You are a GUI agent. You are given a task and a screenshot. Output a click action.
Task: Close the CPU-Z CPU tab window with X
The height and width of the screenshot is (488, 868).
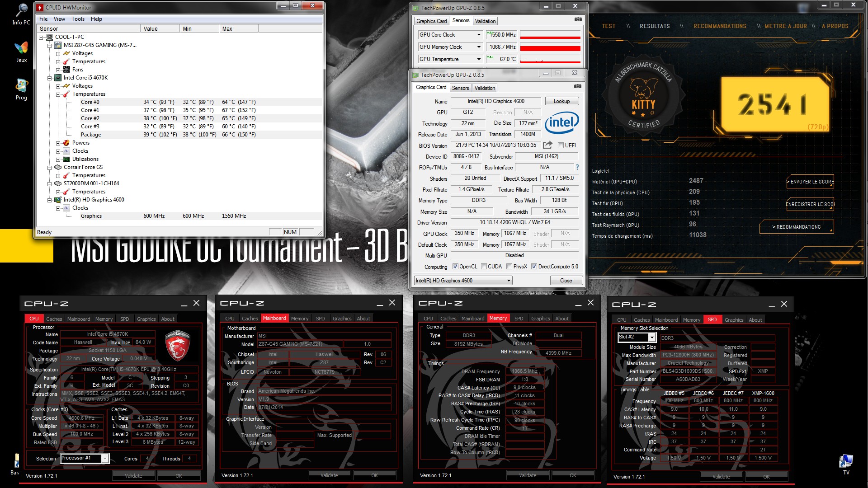(x=196, y=303)
